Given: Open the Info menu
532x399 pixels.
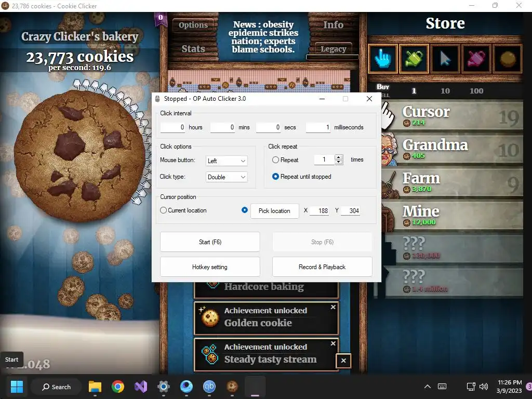Looking at the screenshot, I should (x=333, y=25).
